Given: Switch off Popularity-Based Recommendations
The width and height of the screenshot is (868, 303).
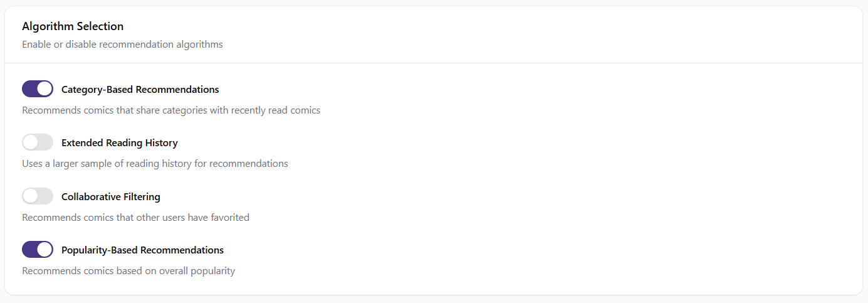Looking at the screenshot, I should 38,250.
